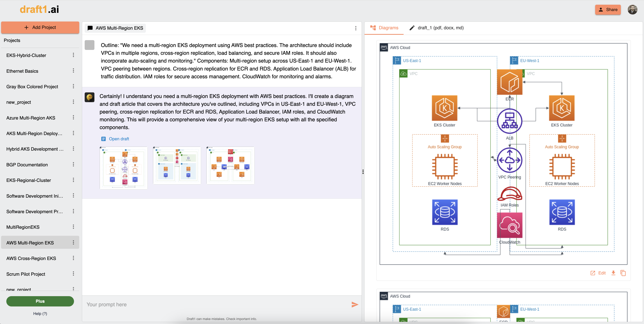Open options menu for BGP Documentation project

point(73,164)
